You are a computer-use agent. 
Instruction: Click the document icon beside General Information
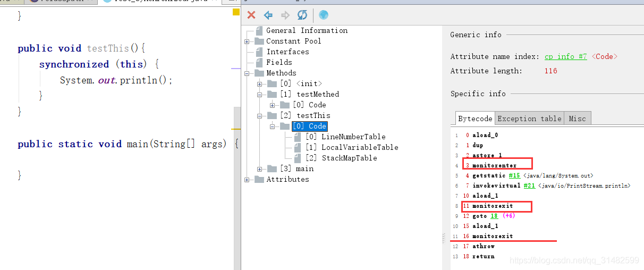coord(259,31)
